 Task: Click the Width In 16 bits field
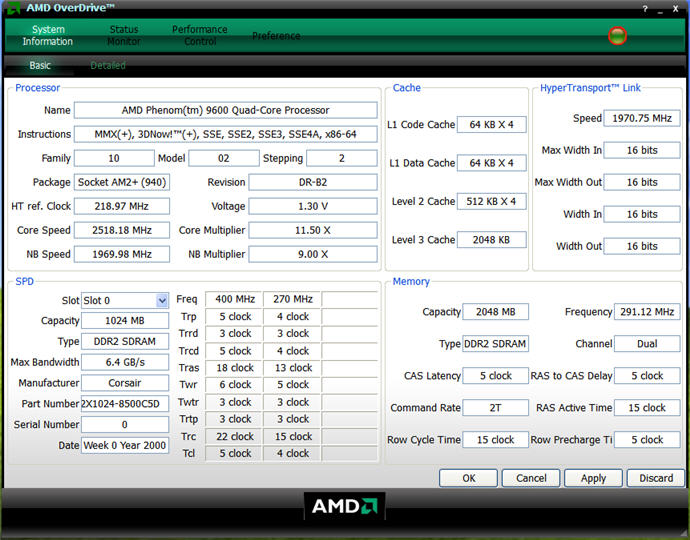[642, 214]
